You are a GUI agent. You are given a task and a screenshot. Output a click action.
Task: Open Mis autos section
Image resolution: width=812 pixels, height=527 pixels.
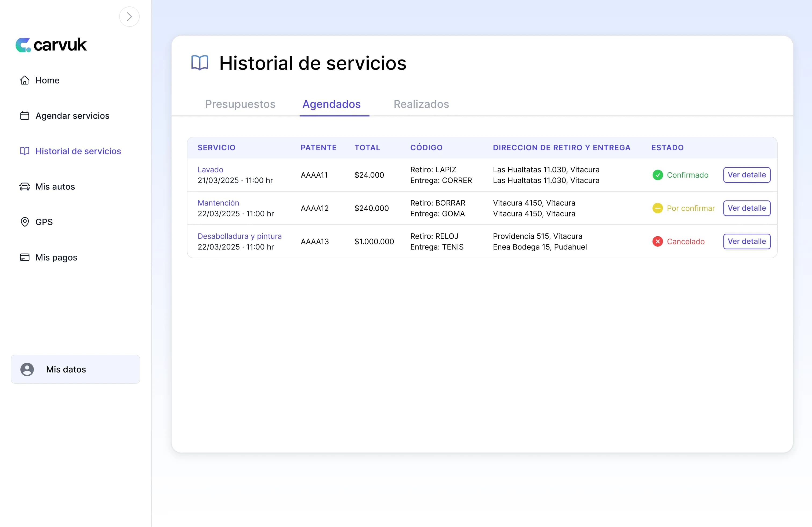tap(55, 186)
